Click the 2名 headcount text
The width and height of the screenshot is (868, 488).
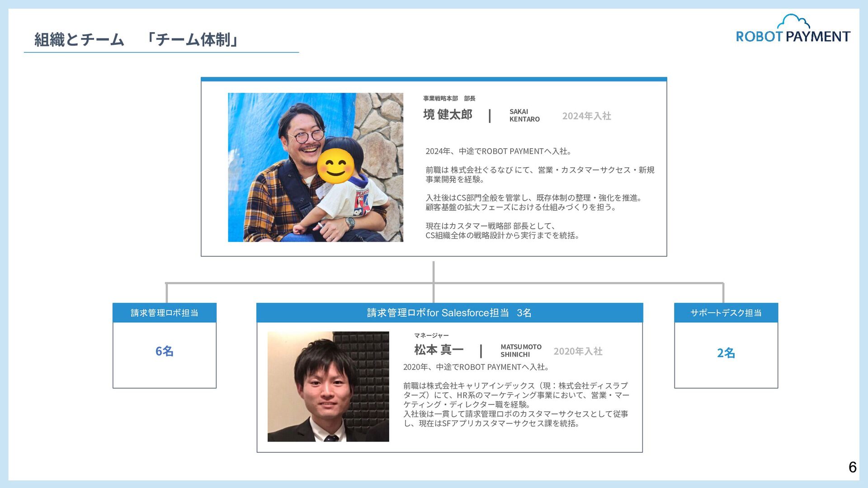[x=726, y=353]
